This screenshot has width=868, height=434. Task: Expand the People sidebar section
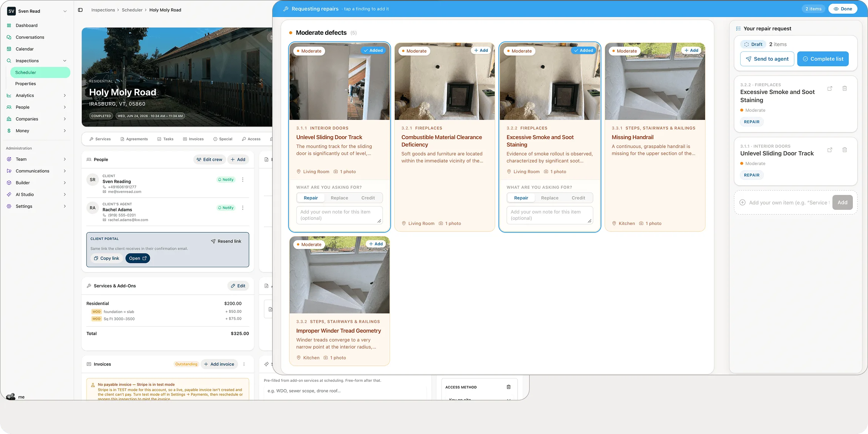click(x=65, y=107)
